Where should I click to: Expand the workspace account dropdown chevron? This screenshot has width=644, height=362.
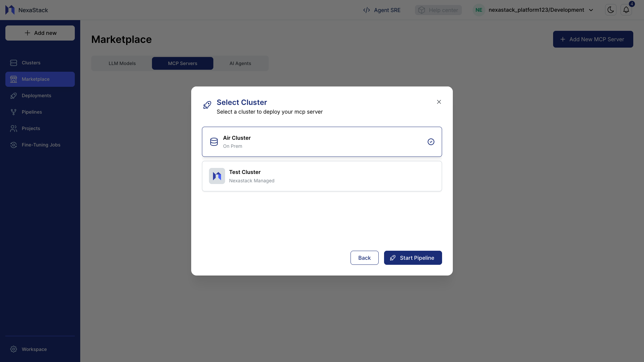tap(591, 10)
